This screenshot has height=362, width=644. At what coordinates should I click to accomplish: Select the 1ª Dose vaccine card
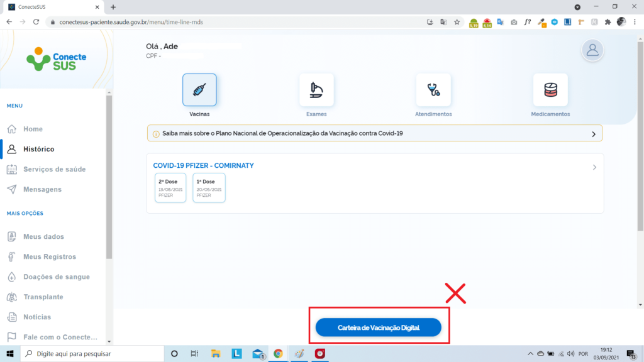(x=209, y=188)
